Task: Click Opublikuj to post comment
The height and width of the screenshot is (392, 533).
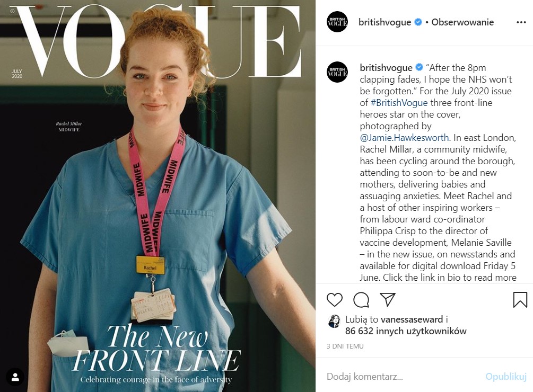Action: click(506, 377)
